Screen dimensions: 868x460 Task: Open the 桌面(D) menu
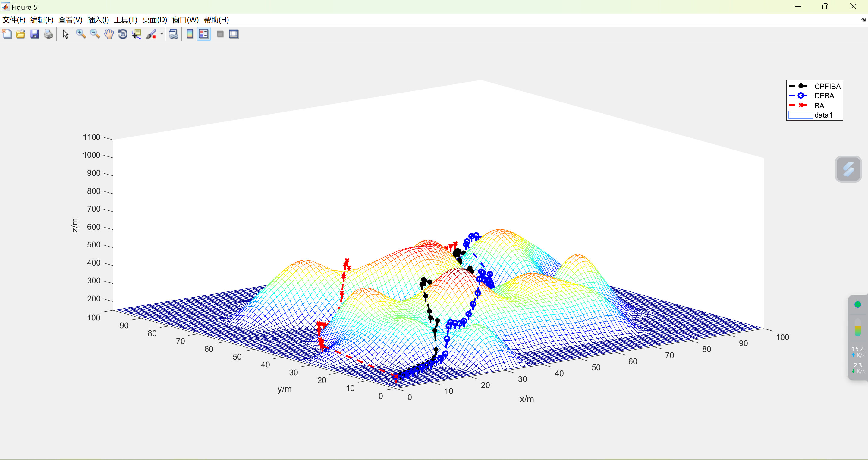point(155,20)
